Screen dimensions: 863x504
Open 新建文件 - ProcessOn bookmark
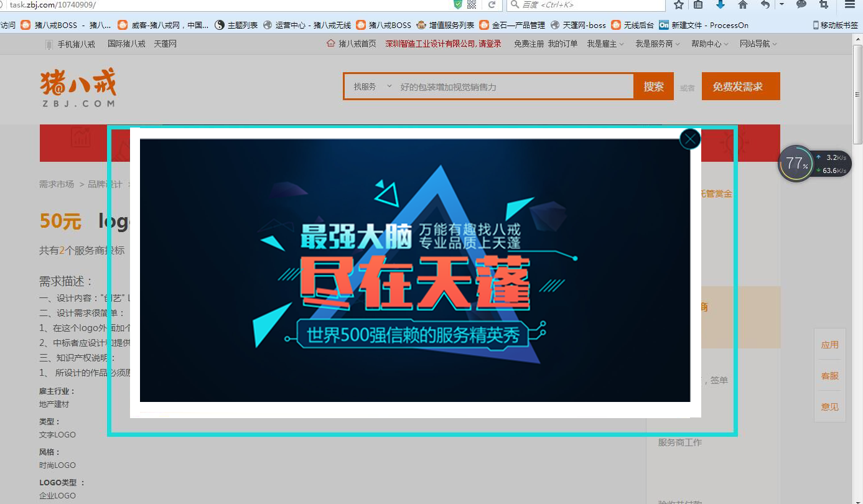point(704,25)
